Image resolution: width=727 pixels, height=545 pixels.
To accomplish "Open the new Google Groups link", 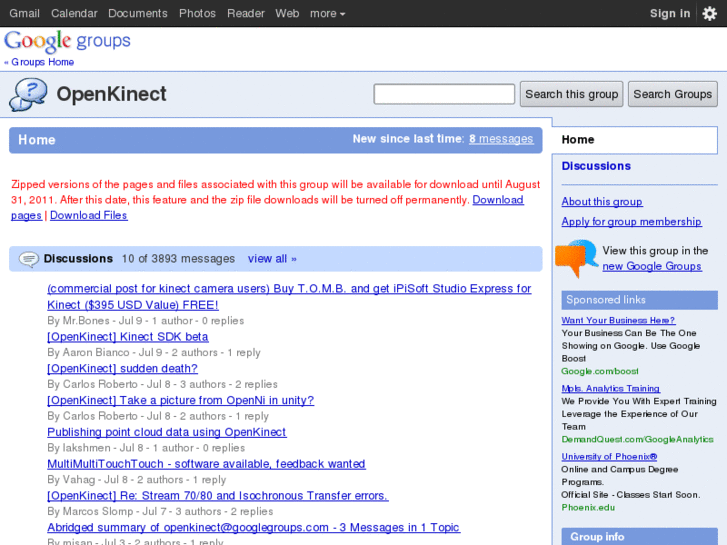I will pos(652,266).
